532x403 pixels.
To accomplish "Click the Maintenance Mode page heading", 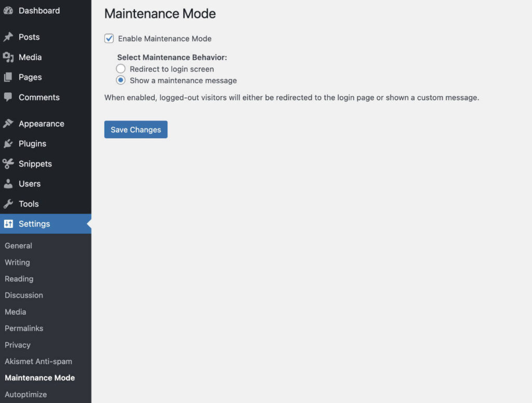I will (x=160, y=14).
